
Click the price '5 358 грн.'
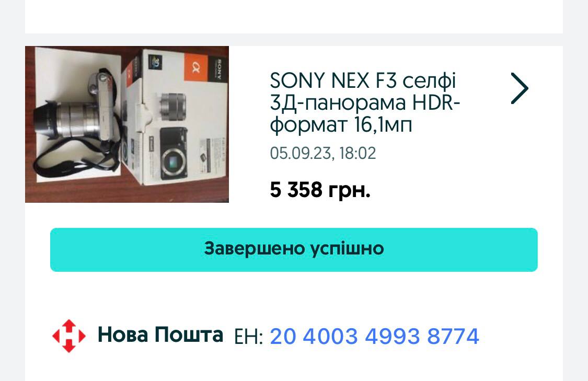point(320,189)
